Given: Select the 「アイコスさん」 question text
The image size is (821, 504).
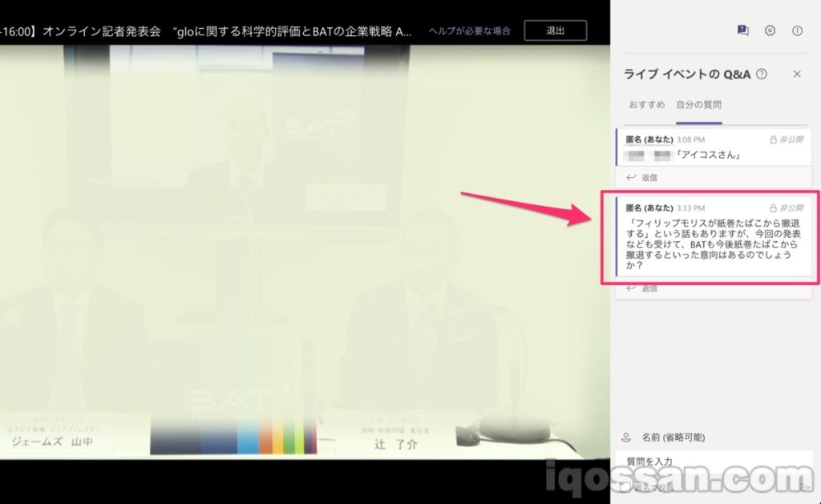Looking at the screenshot, I should [708, 155].
